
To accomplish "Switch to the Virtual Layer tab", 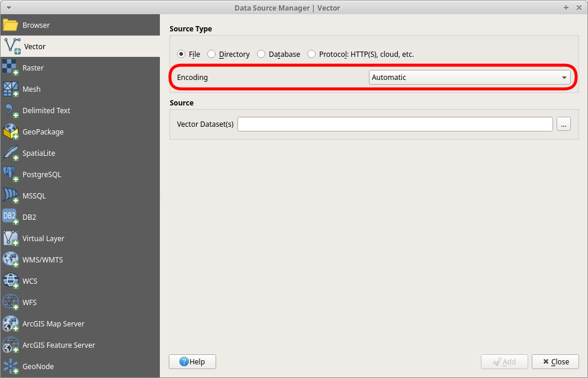I will click(x=43, y=239).
